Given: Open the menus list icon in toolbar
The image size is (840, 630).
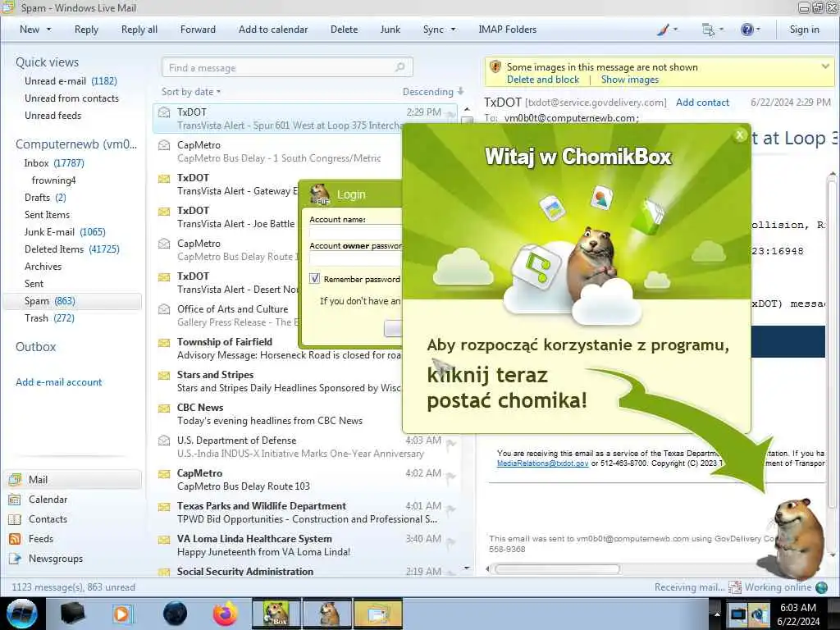Looking at the screenshot, I should pos(708,30).
